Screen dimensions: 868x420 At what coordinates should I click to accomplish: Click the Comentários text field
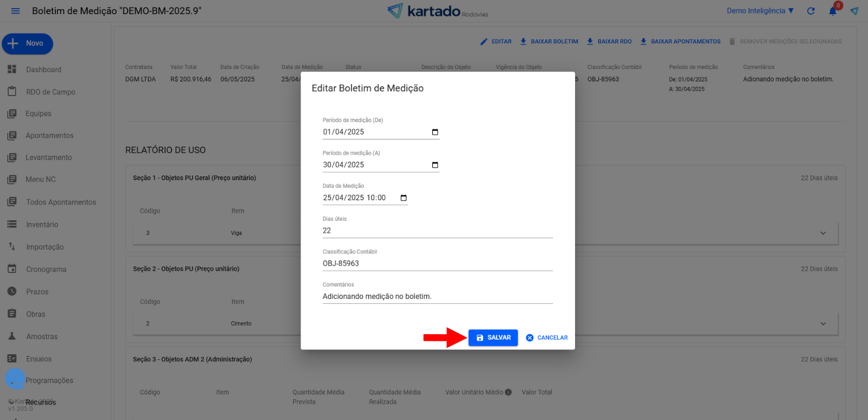[x=437, y=296]
